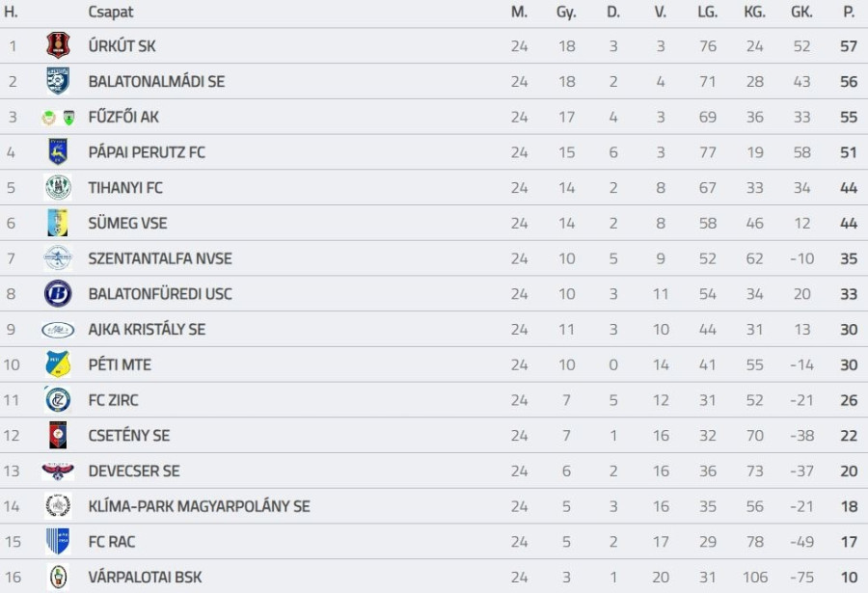Screen dimensions: 868x593
Task: Click the Sümeg VSE team crest
Action: click(58, 223)
